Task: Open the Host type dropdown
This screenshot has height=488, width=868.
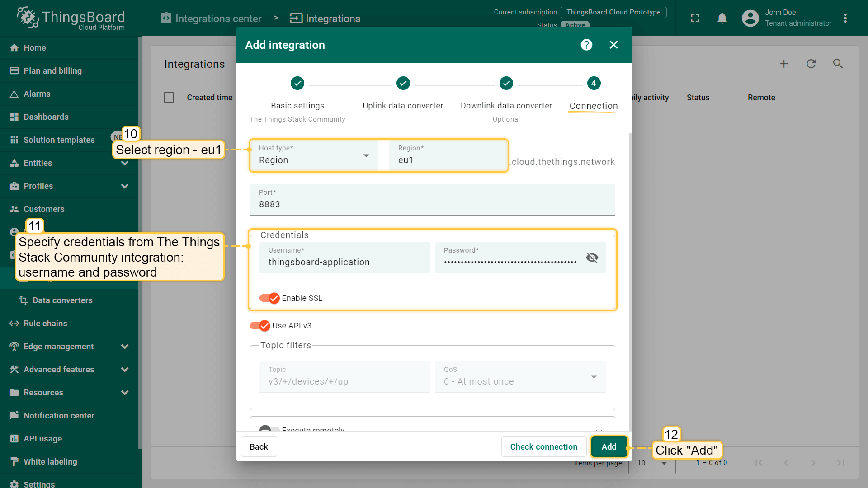Action: point(314,155)
